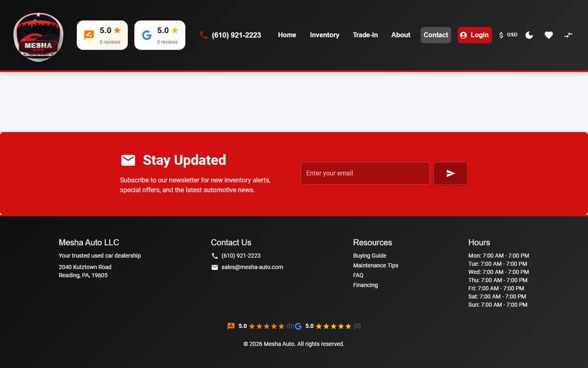Click the Contact Us footer heading
Viewport: 588px width, 368px height.
pyautogui.click(x=231, y=242)
